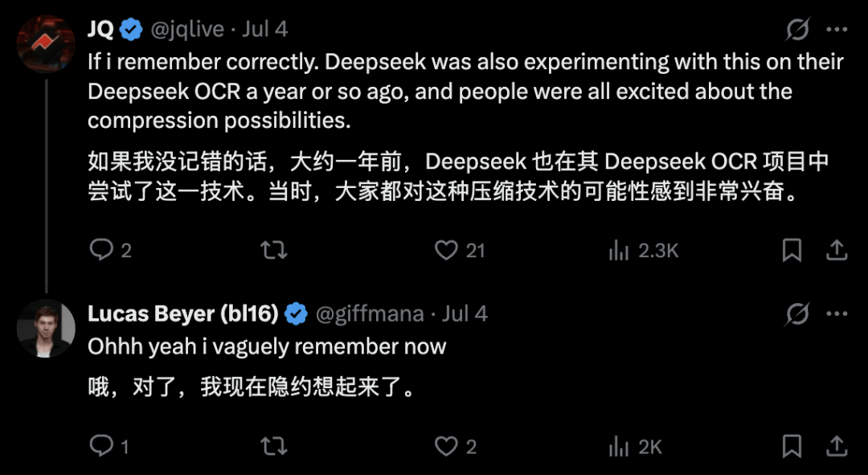
Task: Repost Lucas Beyer's reply
Action: pos(274,446)
